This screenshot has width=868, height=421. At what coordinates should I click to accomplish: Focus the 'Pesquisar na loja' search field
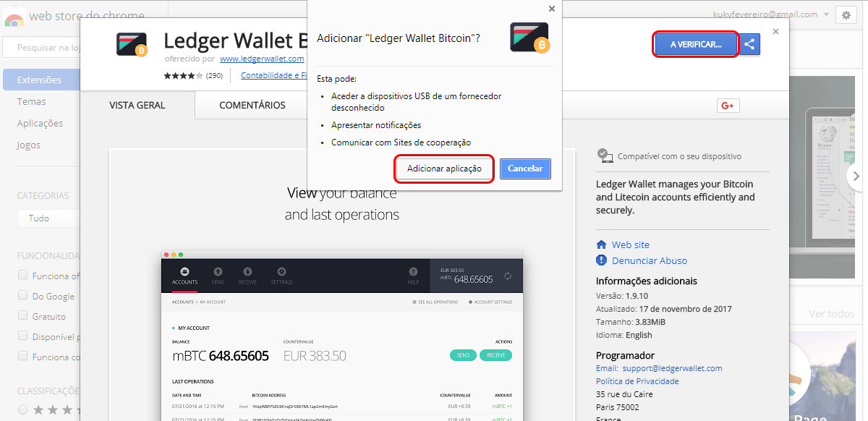[41, 48]
